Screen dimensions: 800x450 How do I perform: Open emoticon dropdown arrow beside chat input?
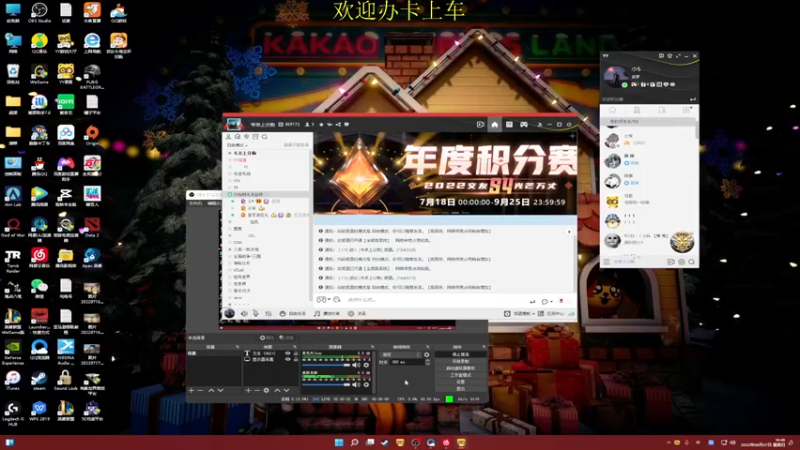point(329,299)
